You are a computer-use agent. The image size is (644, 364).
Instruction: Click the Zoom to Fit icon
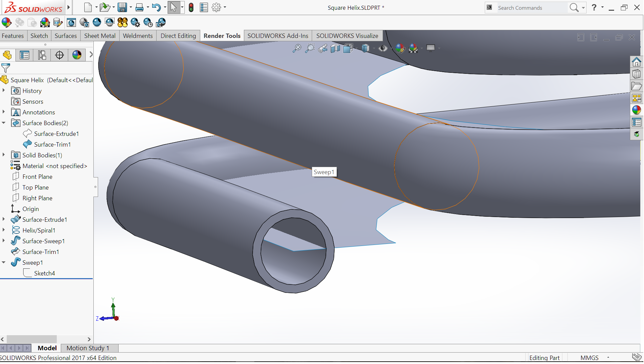coord(297,48)
